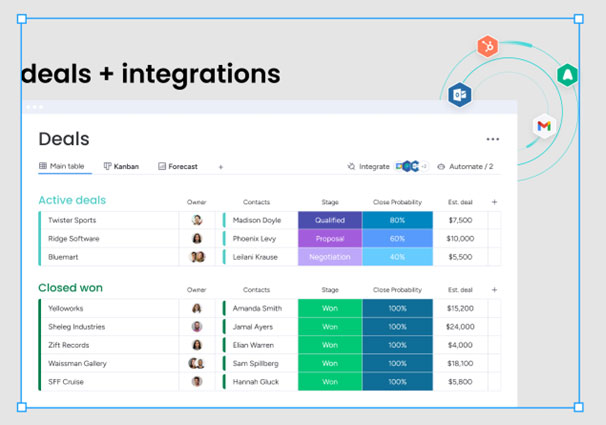Click the Integrate button
606x425 pixels.
368,167
